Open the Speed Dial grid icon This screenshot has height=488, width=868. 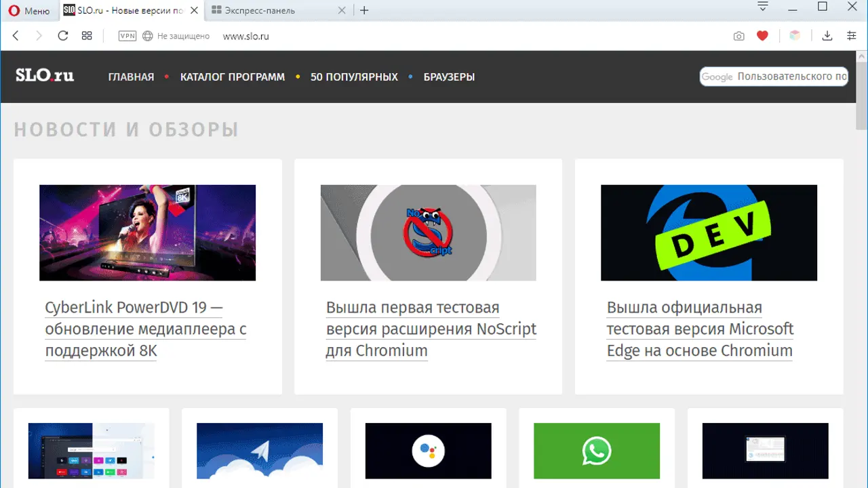[x=87, y=36]
